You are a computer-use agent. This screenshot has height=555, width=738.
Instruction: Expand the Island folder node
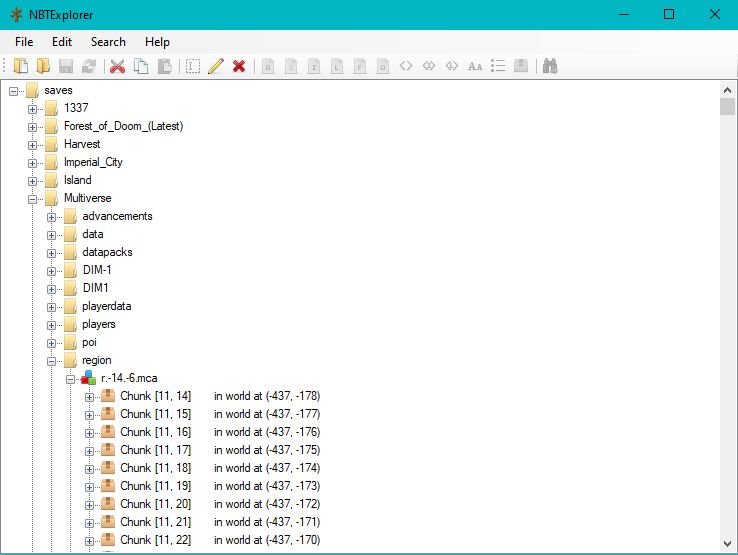tap(32, 181)
